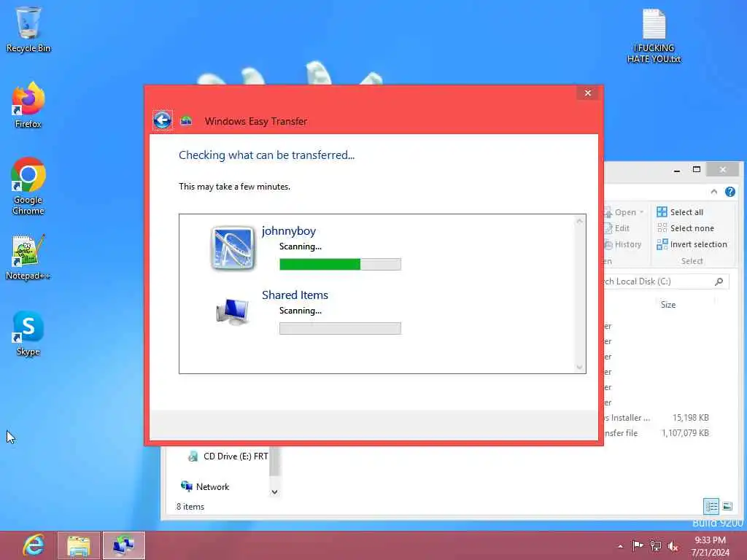Switch Explorer to large icons view

coord(727,506)
